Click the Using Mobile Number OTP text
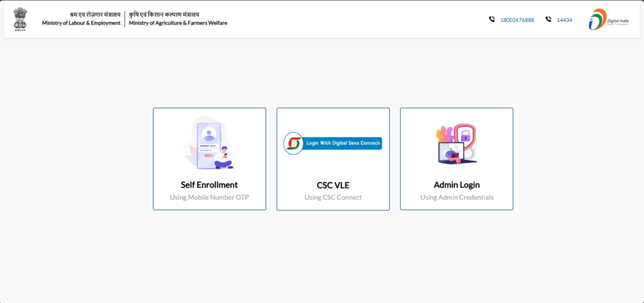644x303 pixels. (209, 197)
